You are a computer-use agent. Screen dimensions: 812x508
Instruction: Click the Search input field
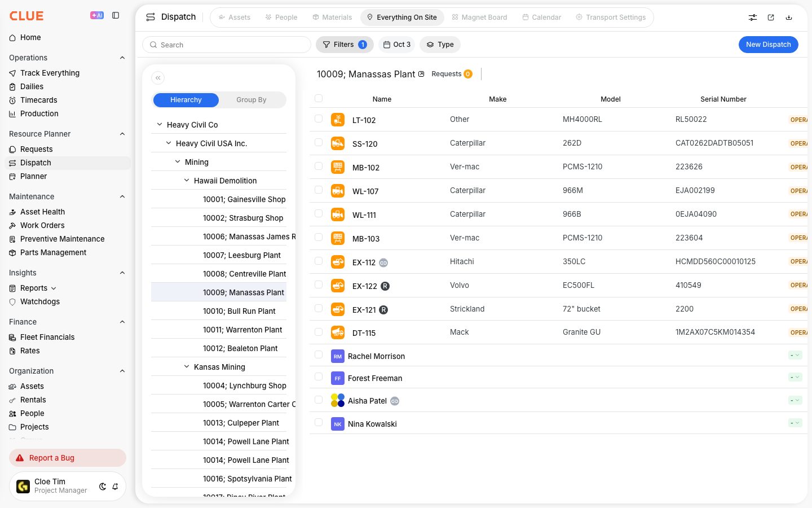(227, 45)
